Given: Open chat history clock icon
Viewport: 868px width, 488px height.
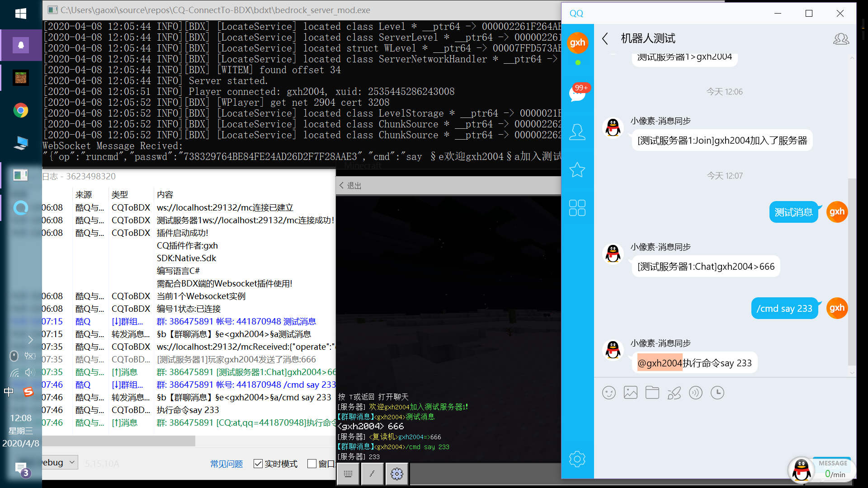Looking at the screenshot, I should [x=717, y=393].
